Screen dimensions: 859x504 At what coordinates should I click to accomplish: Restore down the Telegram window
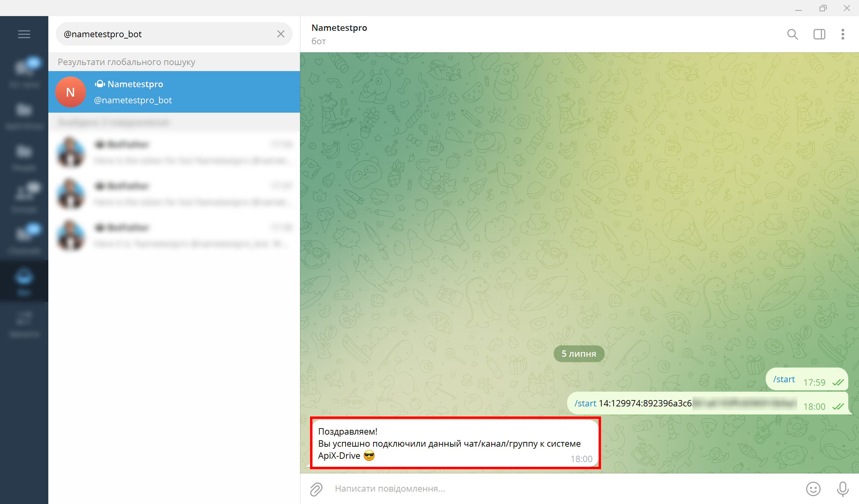click(822, 8)
